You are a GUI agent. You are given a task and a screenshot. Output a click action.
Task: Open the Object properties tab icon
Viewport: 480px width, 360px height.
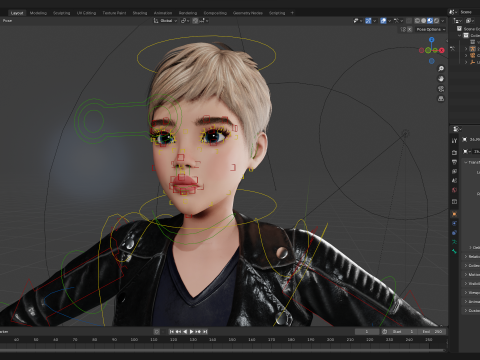point(454,214)
